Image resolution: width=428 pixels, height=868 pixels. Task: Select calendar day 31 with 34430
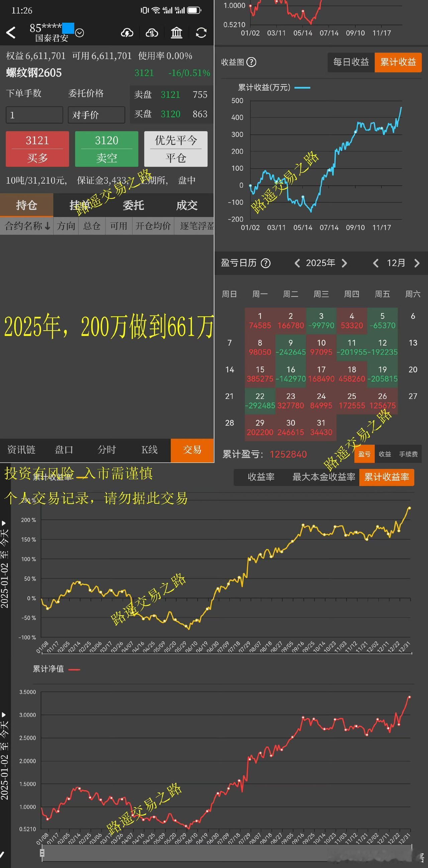(x=321, y=427)
